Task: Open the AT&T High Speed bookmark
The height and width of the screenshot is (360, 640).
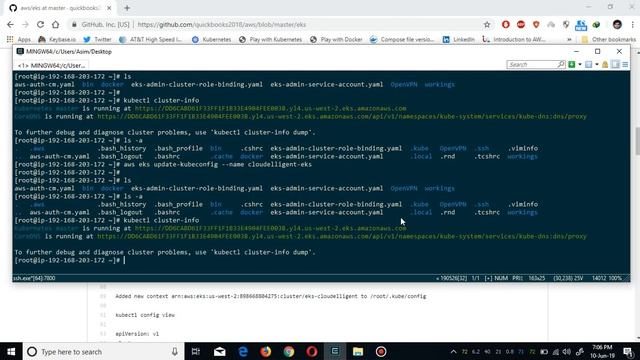Action: click(x=150, y=39)
